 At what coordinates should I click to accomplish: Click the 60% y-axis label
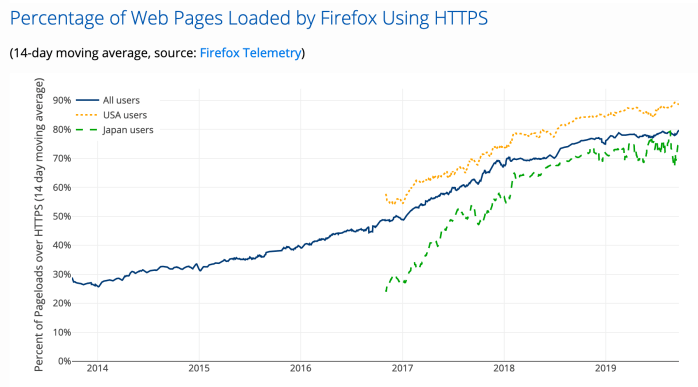coord(62,187)
